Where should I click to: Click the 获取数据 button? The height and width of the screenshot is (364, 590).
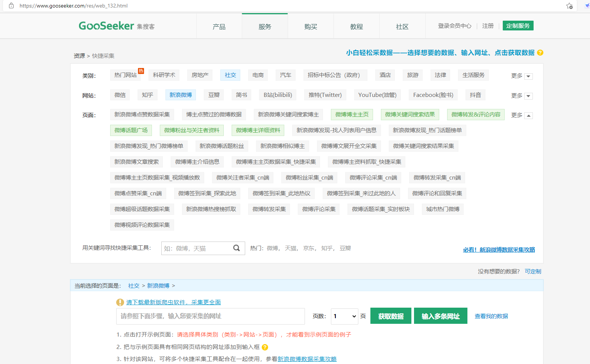coord(391,316)
